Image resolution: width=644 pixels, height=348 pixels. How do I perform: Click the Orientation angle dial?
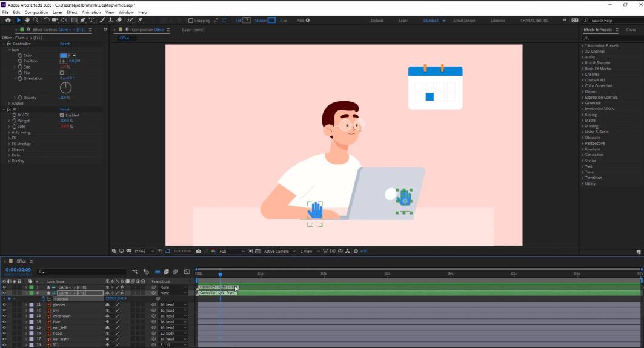(x=65, y=87)
